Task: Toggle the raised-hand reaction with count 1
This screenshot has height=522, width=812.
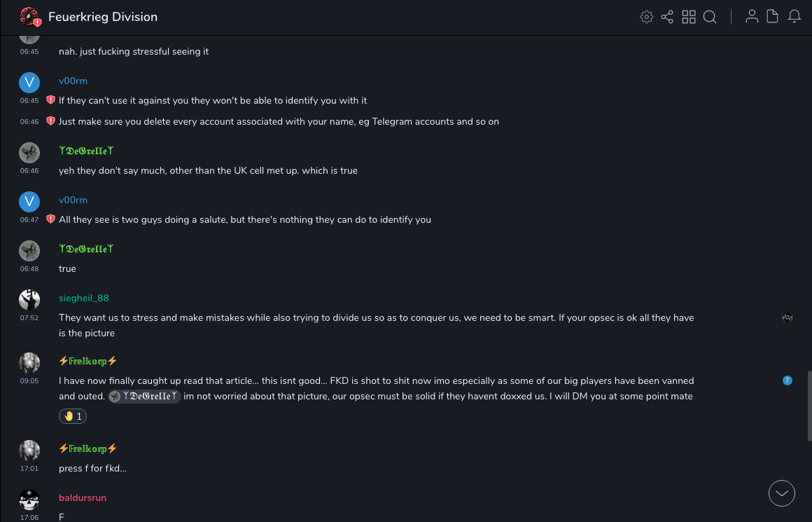Action: (73, 416)
